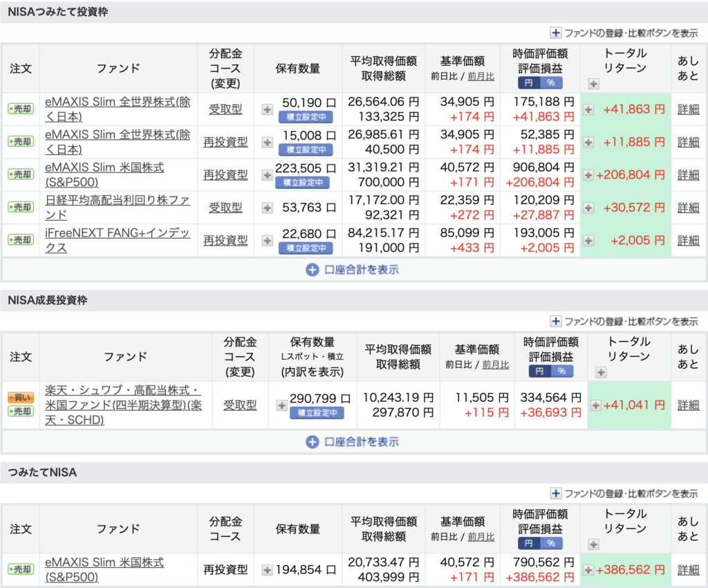Viewport: 708px width, 588px height.
Task: Click plus icon beside 50,190口 holdings
Action: pyautogui.click(x=267, y=109)
